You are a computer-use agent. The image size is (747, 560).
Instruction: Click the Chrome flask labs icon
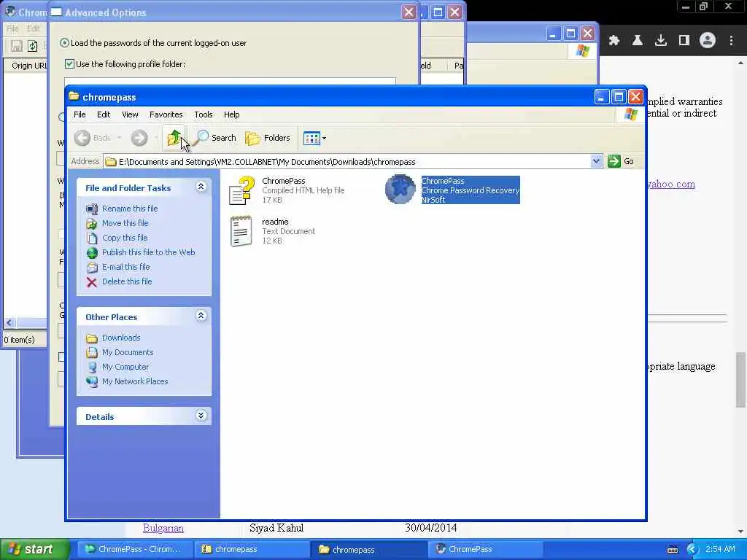click(638, 41)
